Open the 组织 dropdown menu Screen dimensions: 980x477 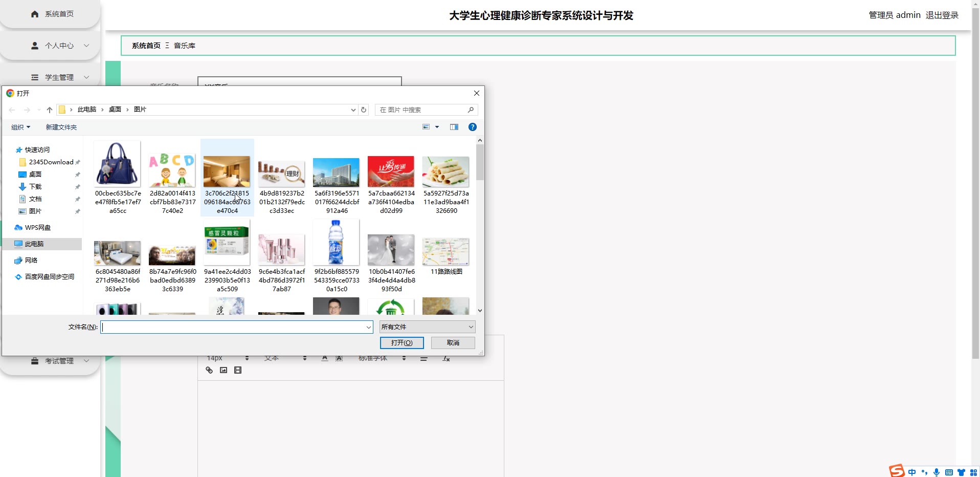click(x=21, y=127)
